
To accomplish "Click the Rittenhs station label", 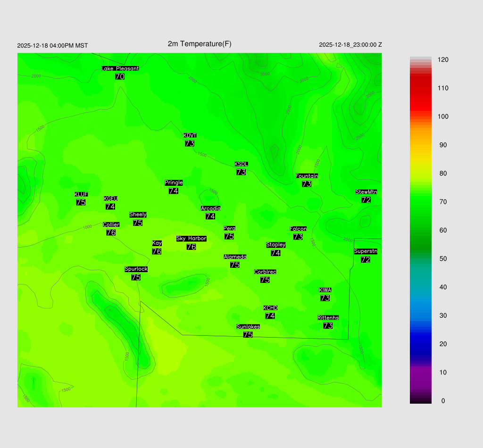I will tap(328, 318).
